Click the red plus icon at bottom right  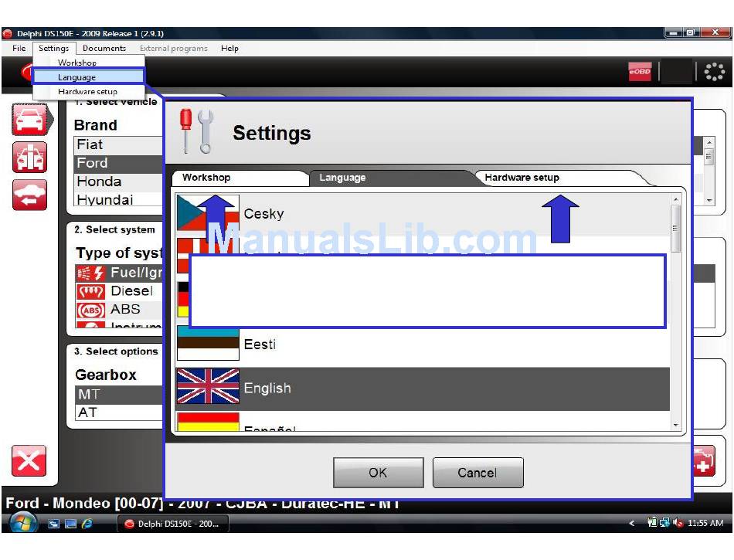(x=704, y=461)
